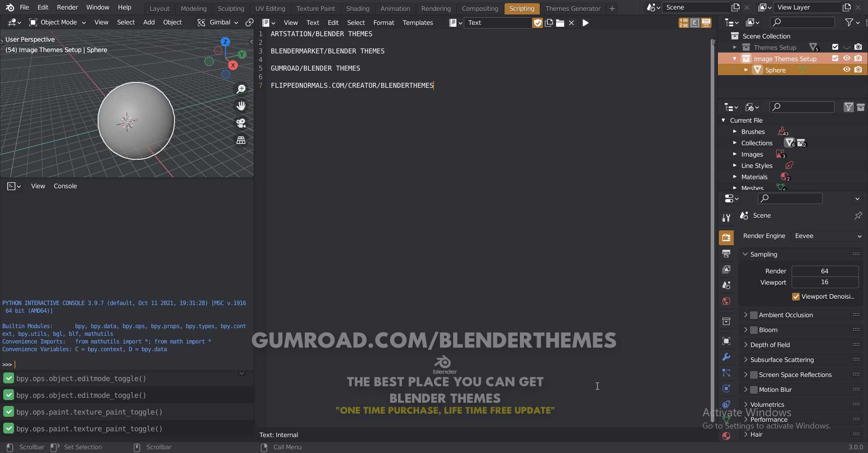
Task: Open the Modifiers wrench tab
Action: click(726, 357)
